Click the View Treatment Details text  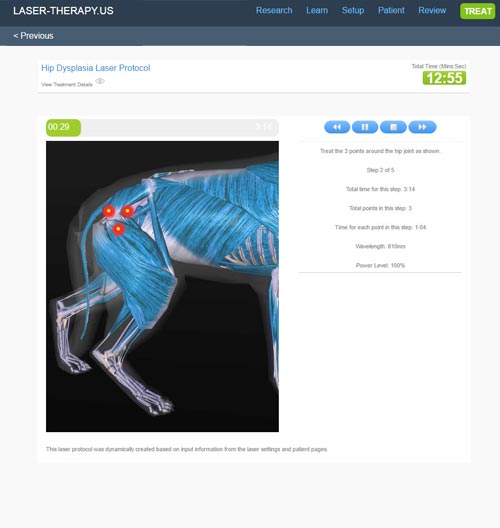67,85
